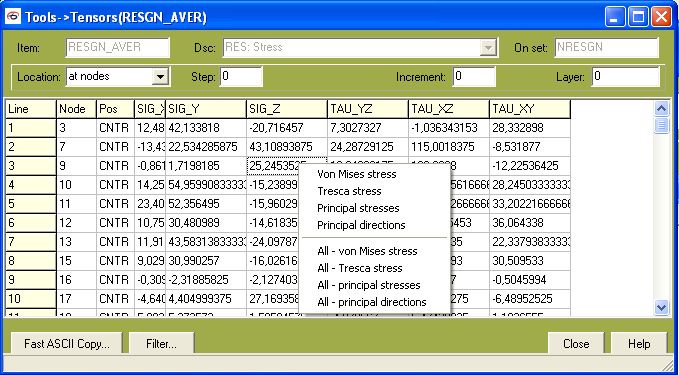Click the TAU_XZ column header
This screenshot has width=679, height=375.
click(449, 109)
